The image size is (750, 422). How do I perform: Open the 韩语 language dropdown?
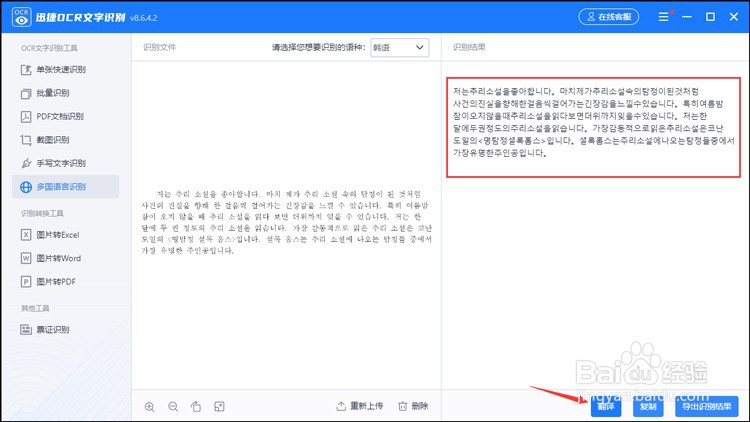pyautogui.click(x=399, y=47)
